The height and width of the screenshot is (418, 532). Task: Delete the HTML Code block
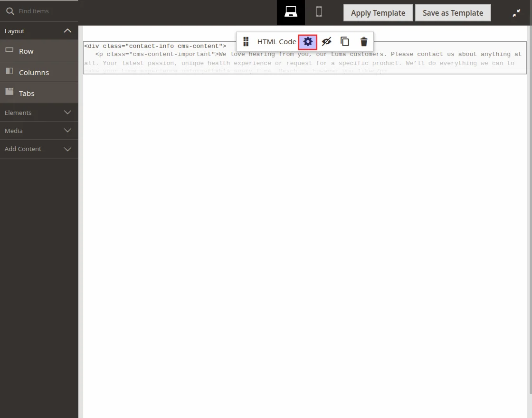(x=364, y=42)
